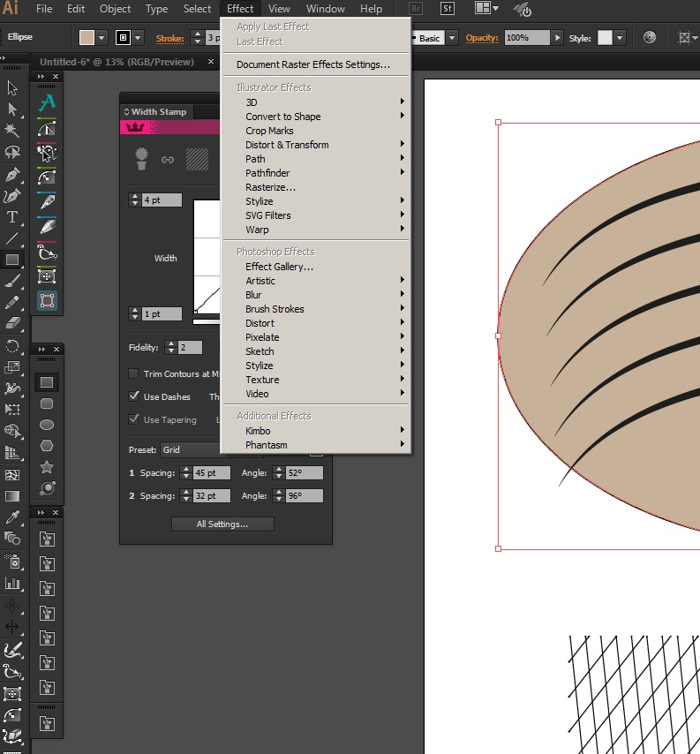Select the Gradient tool
Viewport: 700px width, 754px height.
pyautogui.click(x=12, y=496)
